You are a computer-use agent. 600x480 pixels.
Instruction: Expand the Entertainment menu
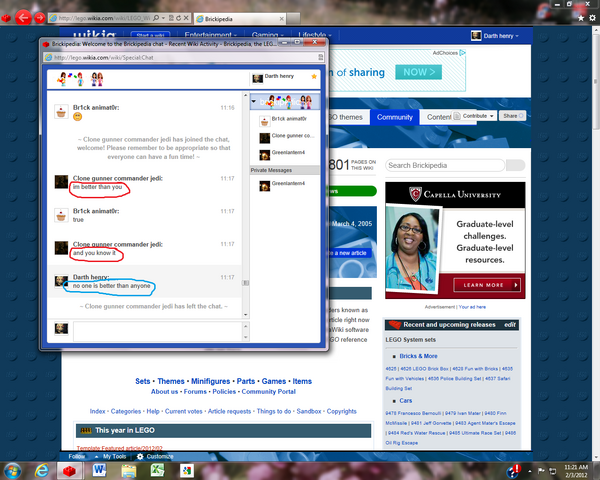pyautogui.click(x=210, y=35)
